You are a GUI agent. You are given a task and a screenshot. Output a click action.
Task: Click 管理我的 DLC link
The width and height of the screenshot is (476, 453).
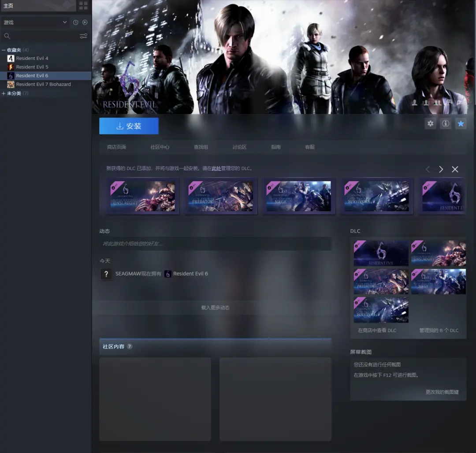[439, 330]
